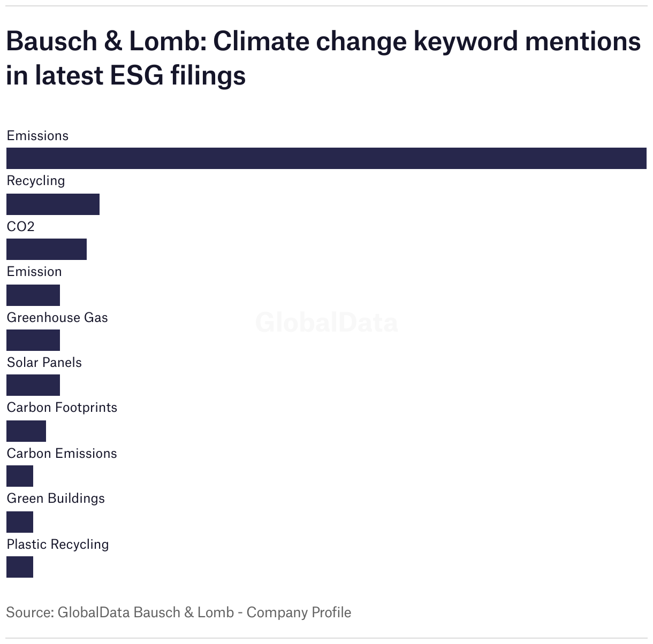Click the GlobalData watermark

pos(326,323)
